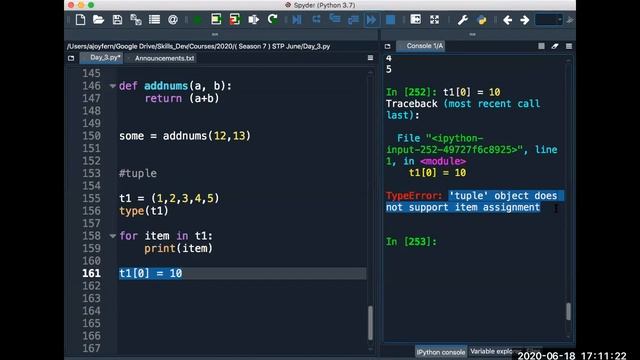Switch to the Day_3.py tab
Viewport: 640px width, 360px height.
coord(101,58)
